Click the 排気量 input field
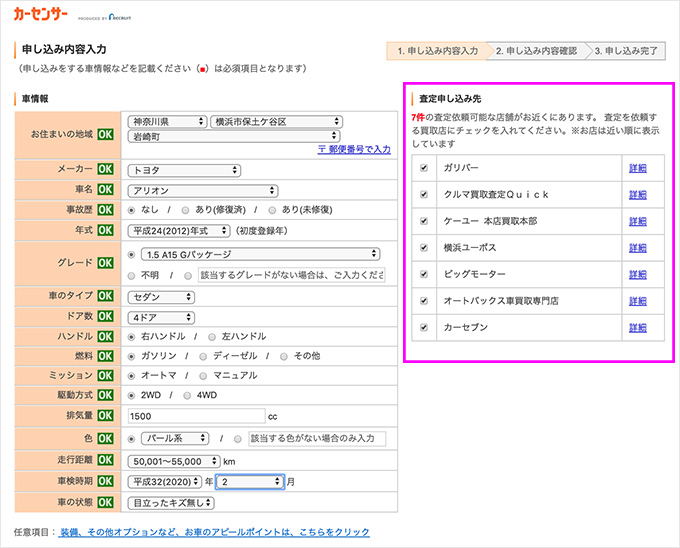Image resolution: width=680 pixels, height=548 pixels. [x=194, y=416]
